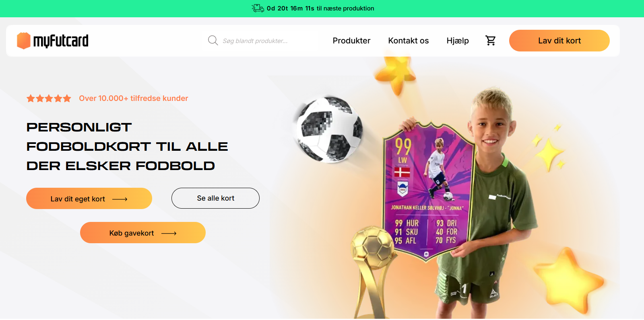Open the shopping cart icon

(x=490, y=41)
